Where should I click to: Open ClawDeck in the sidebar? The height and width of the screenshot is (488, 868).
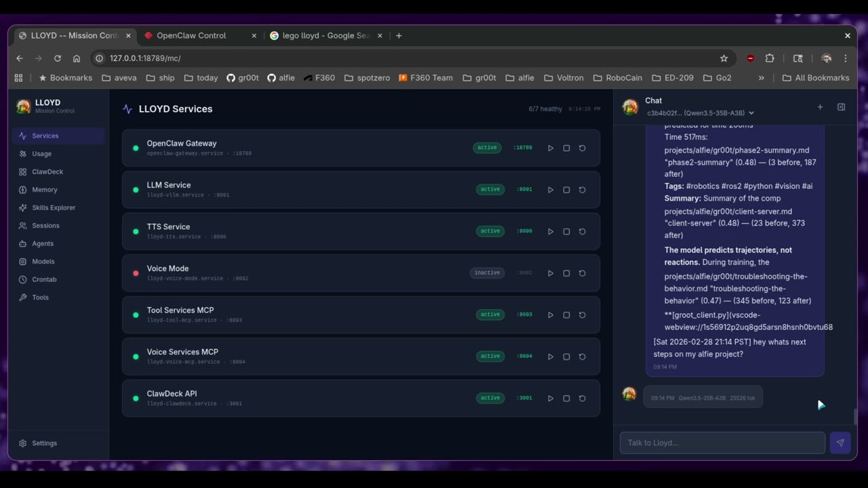click(x=58, y=171)
